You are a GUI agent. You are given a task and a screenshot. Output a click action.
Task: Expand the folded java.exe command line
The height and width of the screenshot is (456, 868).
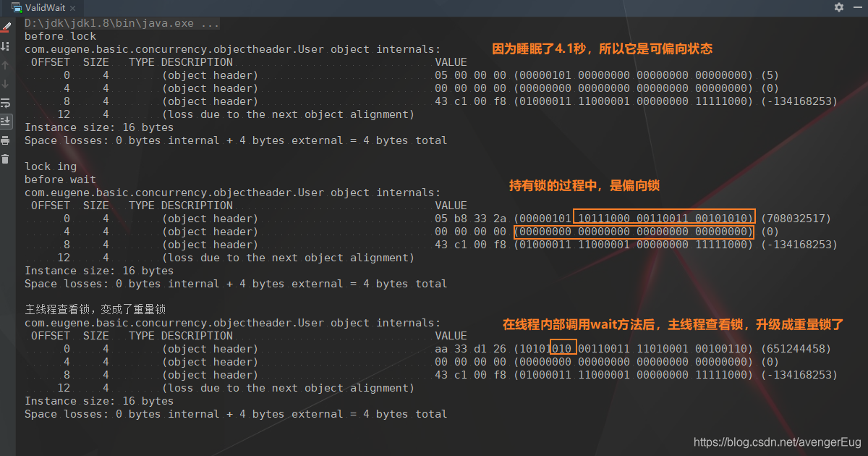[122, 23]
